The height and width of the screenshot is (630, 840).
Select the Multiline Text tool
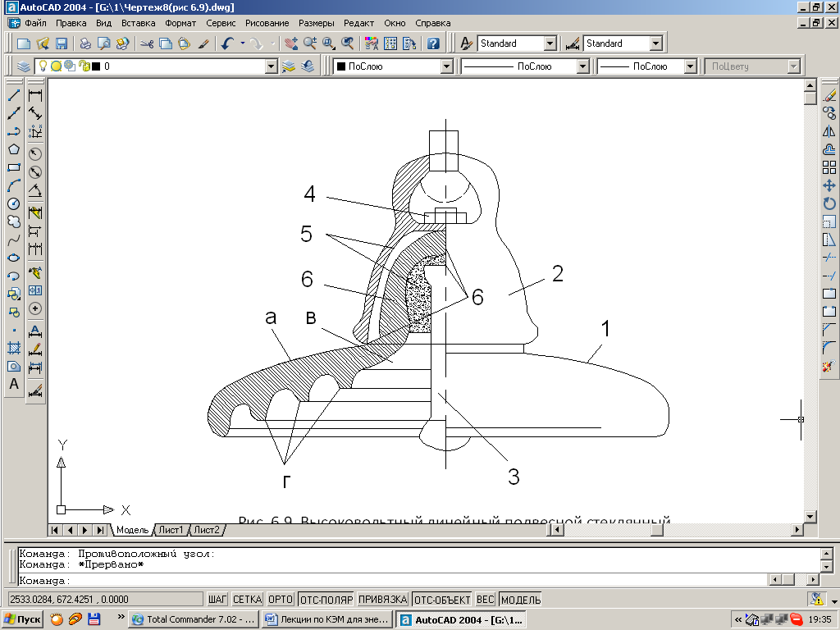pyautogui.click(x=14, y=384)
